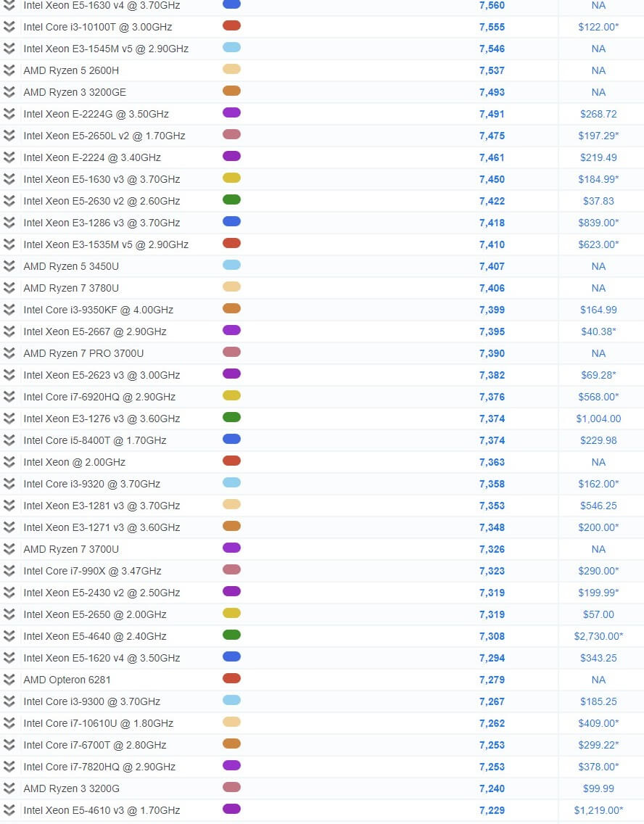Click the green swatch for Xeon E5-2630 v2

(231, 199)
